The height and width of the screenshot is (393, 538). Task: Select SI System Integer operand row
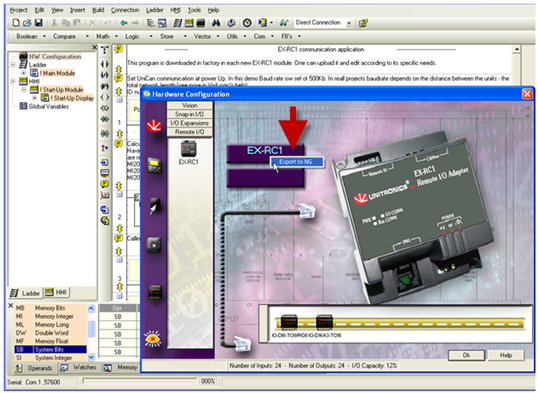(x=50, y=358)
